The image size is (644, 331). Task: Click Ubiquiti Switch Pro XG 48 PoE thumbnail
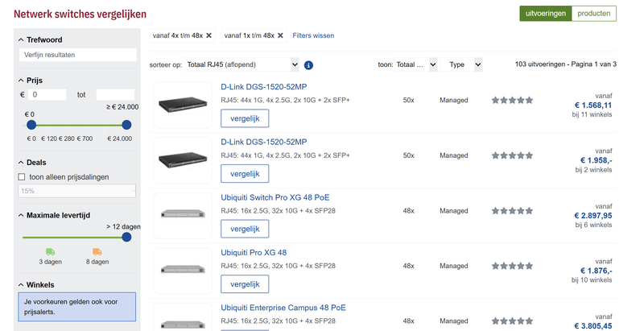pos(183,214)
